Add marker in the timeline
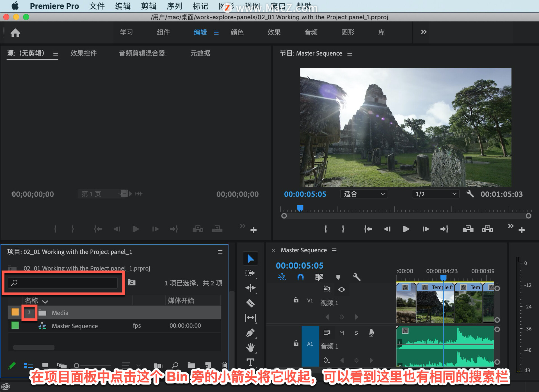 (338, 277)
